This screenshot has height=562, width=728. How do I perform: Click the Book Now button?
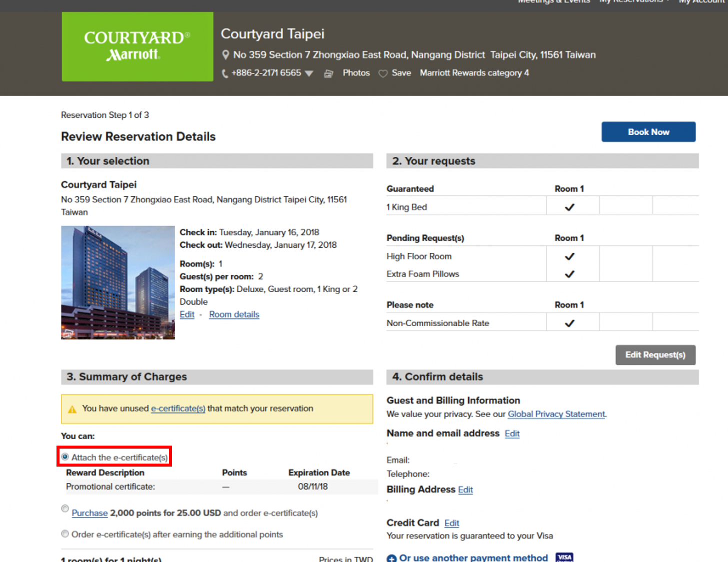[x=648, y=132]
